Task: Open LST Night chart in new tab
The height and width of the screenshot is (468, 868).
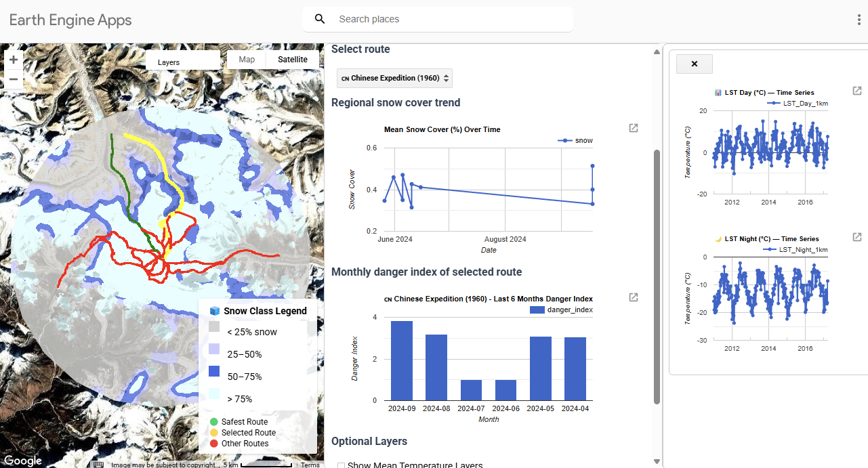Action: tap(857, 237)
